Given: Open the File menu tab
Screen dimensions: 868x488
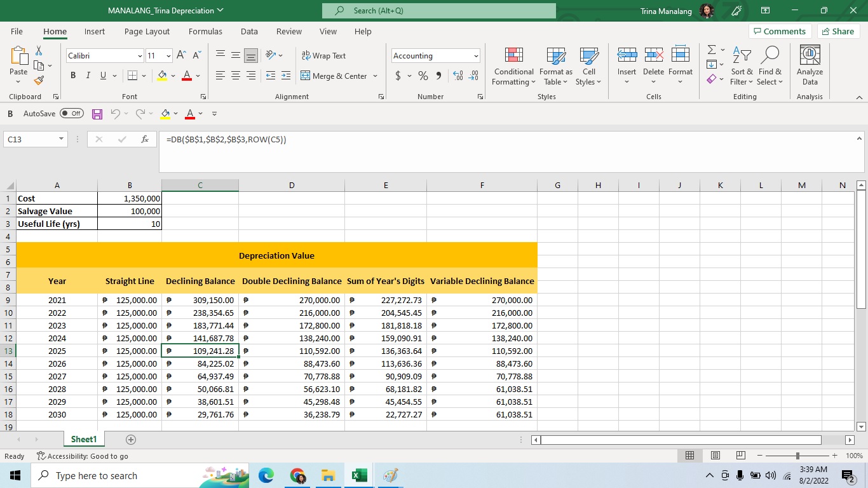Looking at the screenshot, I should coord(17,31).
